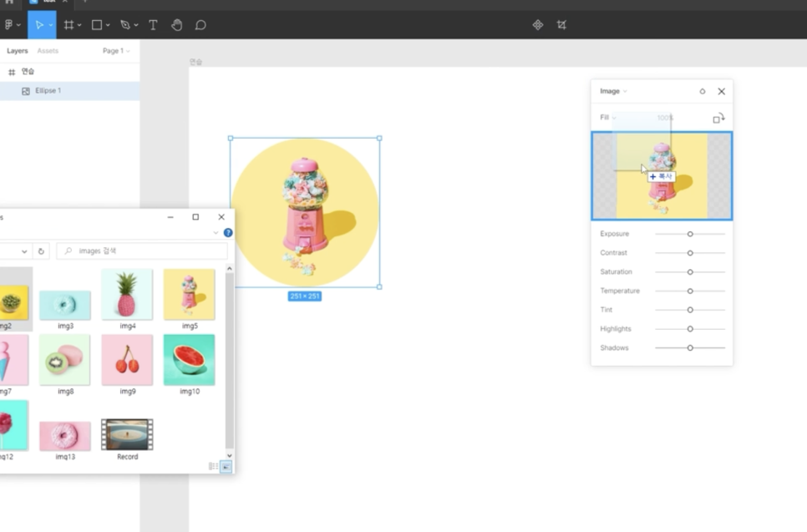Click the Exposure slider handle

(x=690, y=234)
